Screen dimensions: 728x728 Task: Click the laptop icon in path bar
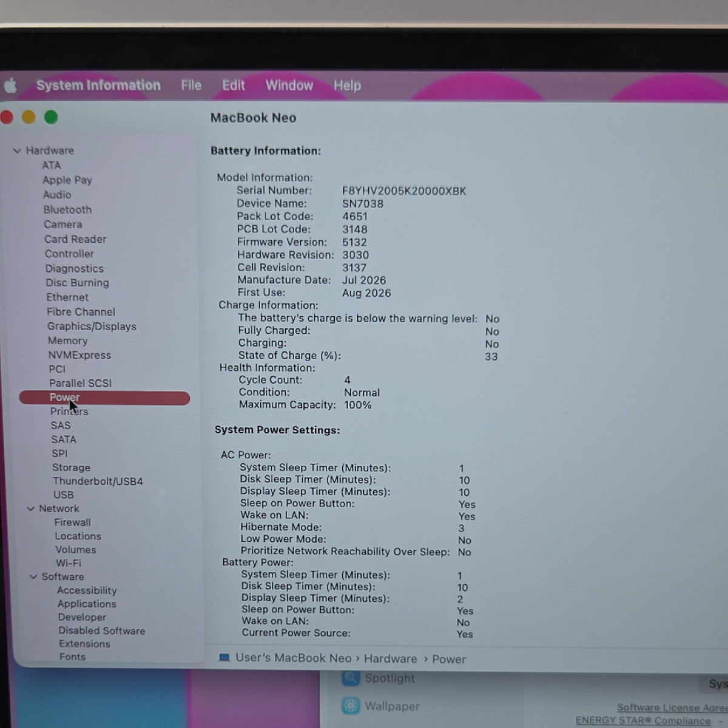click(x=224, y=658)
